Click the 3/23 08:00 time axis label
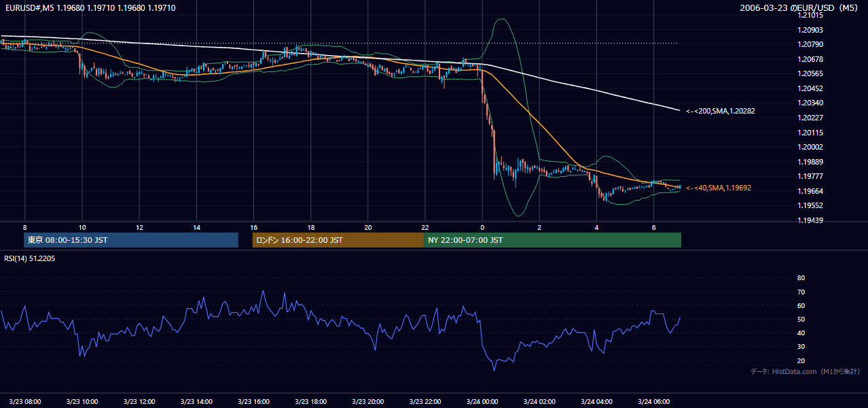Screen dimensions: 868x408 pos(25,401)
